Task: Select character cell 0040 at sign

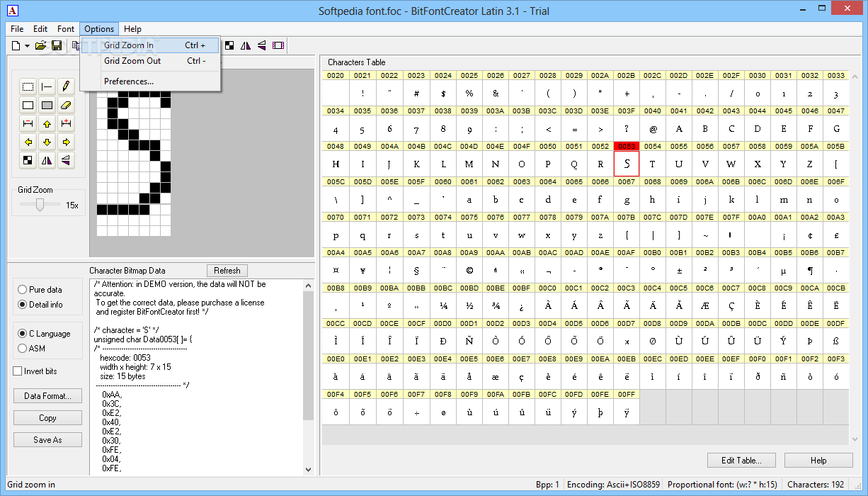Action: (x=653, y=128)
